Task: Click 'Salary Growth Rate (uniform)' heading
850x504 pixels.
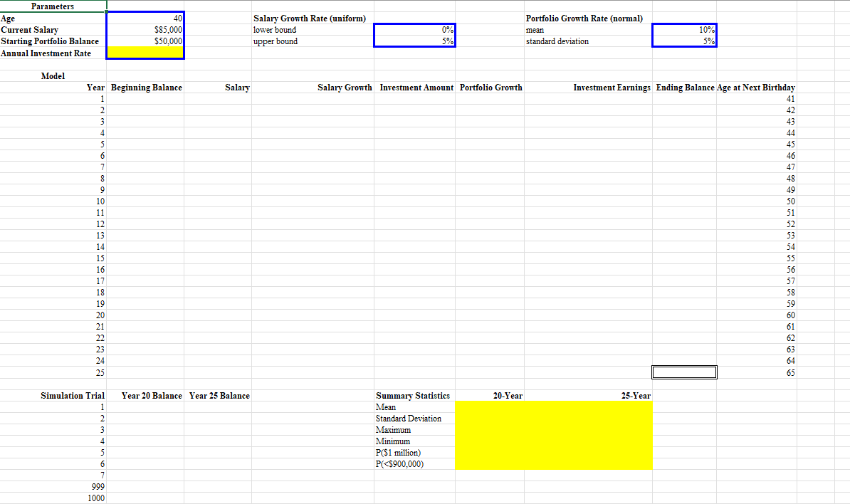Action: (310, 19)
